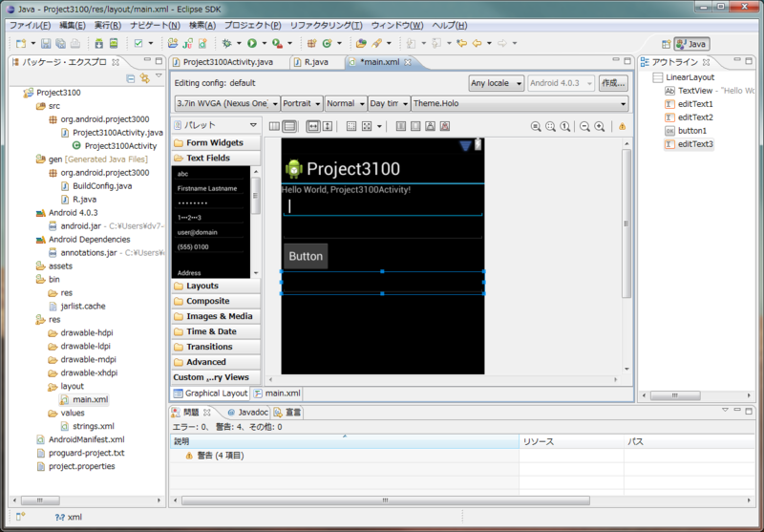Click the New Java Package icon

[x=312, y=43]
